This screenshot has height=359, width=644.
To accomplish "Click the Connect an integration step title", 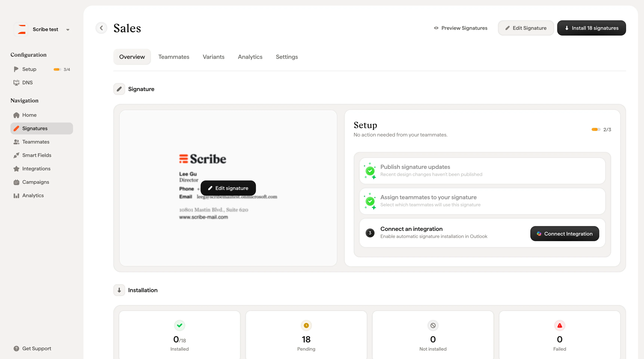I will point(411,229).
